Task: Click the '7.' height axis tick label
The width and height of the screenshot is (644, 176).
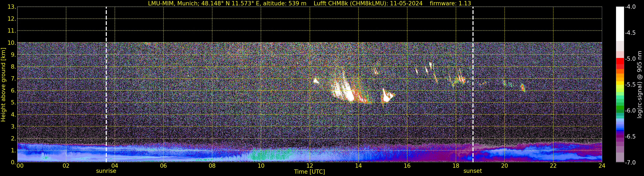Action: pos(13,79)
